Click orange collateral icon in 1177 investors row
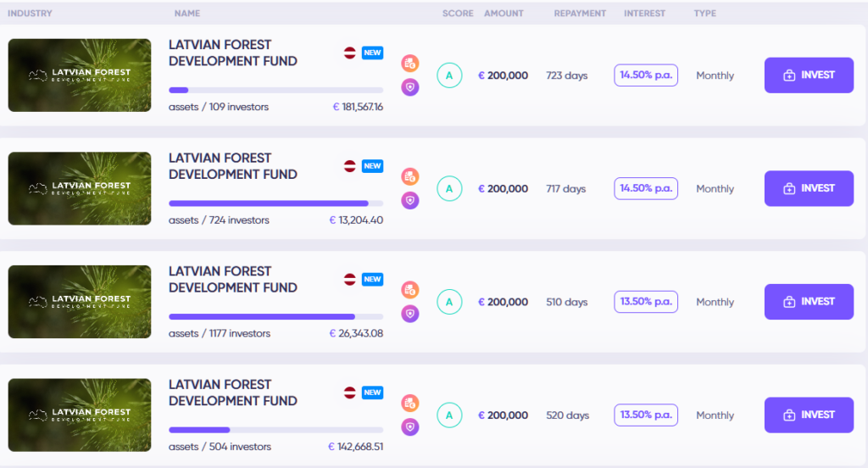The height and width of the screenshot is (468, 868). click(x=410, y=290)
